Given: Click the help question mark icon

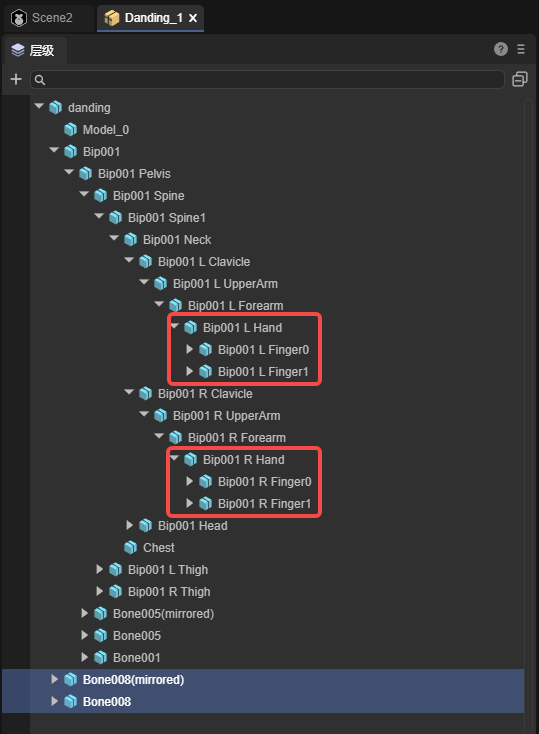Looking at the screenshot, I should [x=501, y=49].
